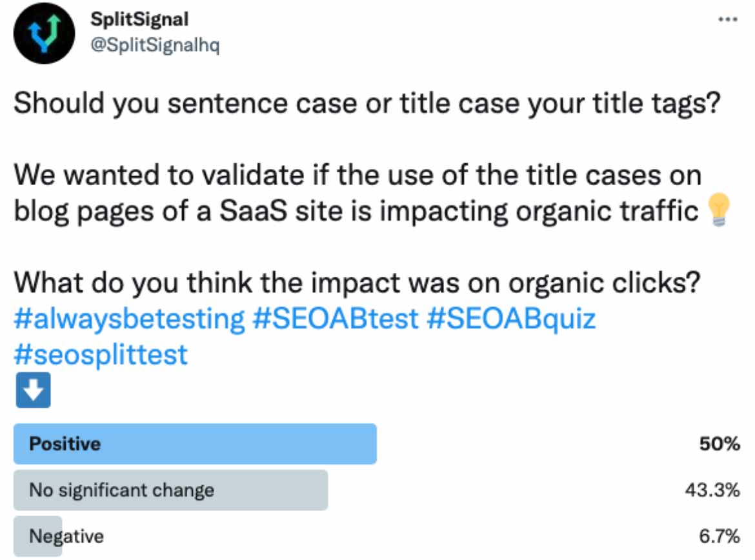Open the #alwaysbetesting hashtag

[x=129, y=319]
